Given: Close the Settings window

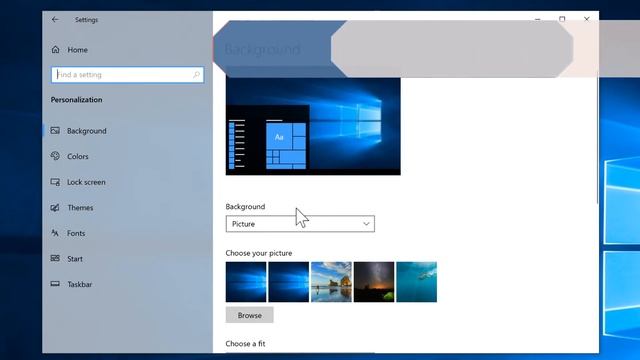Looking at the screenshot, I should [587, 19].
